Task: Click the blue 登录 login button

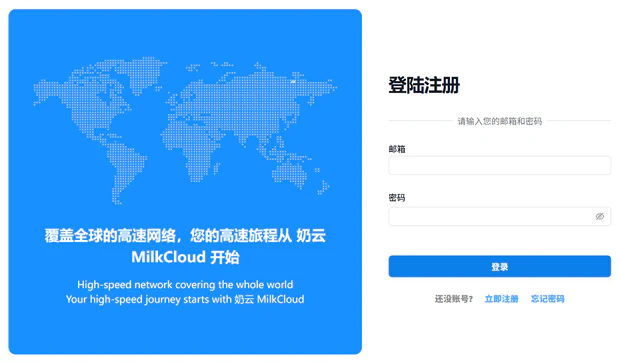Action: pyautogui.click(x=499, y=266)
